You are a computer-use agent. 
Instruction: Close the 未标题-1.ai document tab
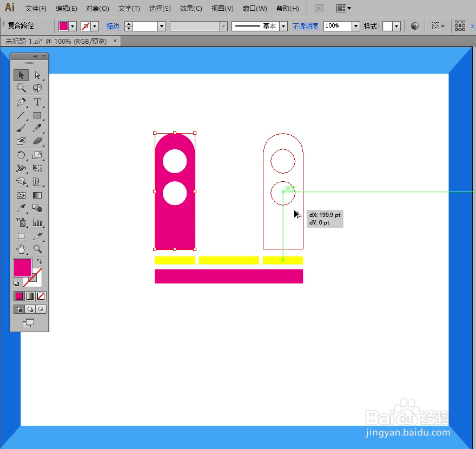(x=115, y=41)
